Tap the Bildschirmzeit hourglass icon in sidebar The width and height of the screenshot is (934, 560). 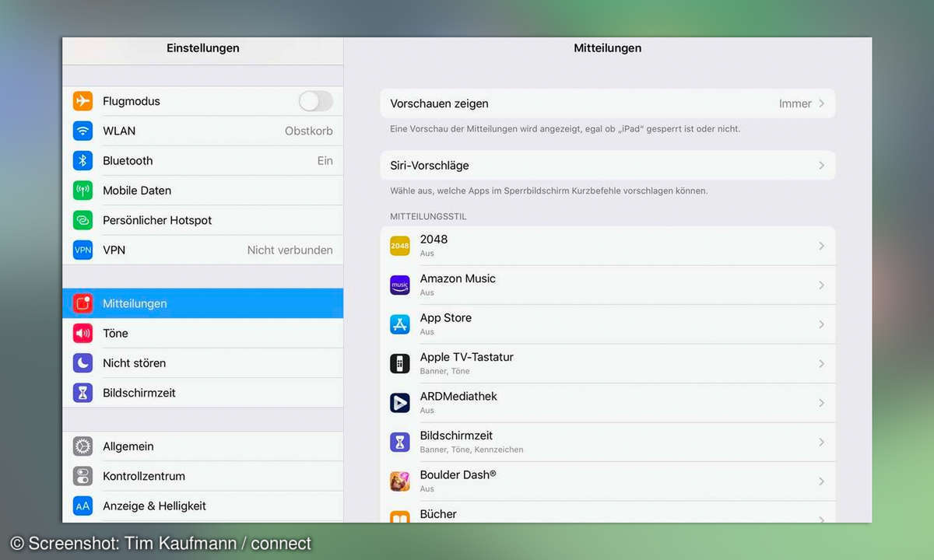(83, 393)
